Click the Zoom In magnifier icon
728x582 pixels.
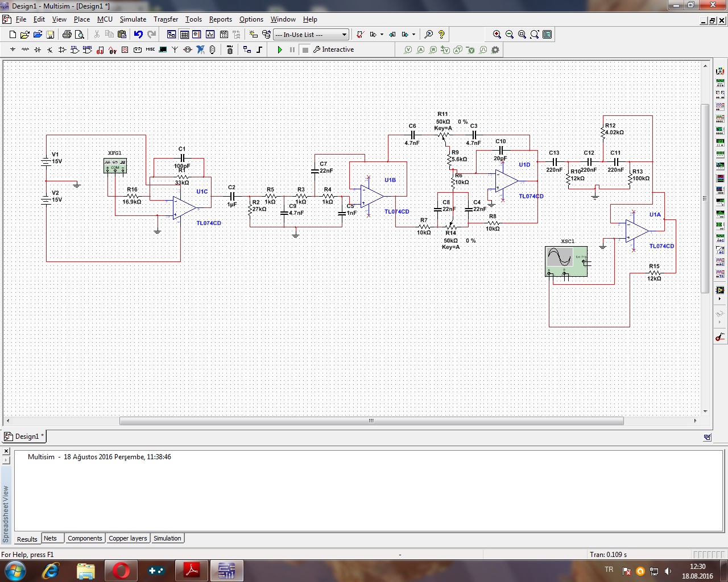[x=497, y=35]
